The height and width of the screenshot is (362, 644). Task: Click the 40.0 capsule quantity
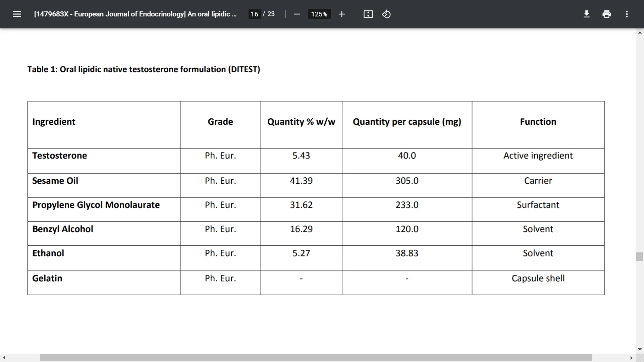[x=407, y=156]
